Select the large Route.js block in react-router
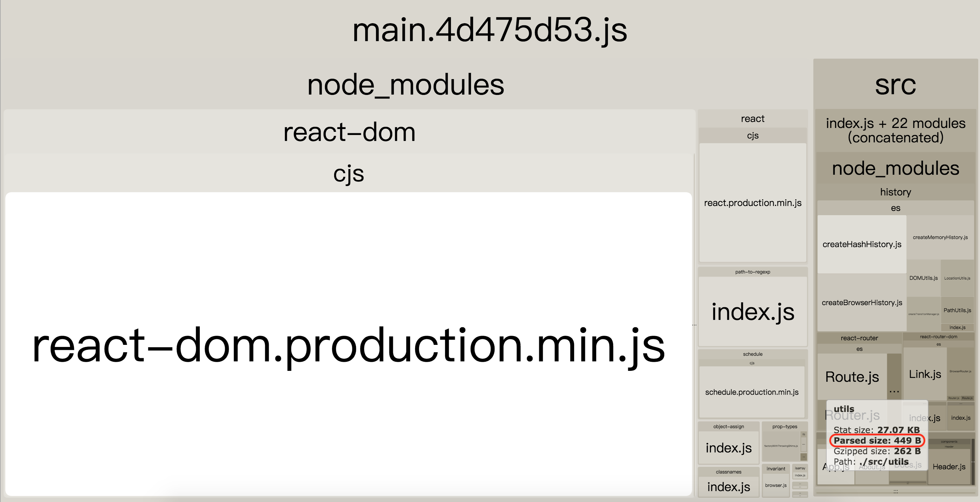The height and width of the screenshot is (502, 980). [852, 377]
